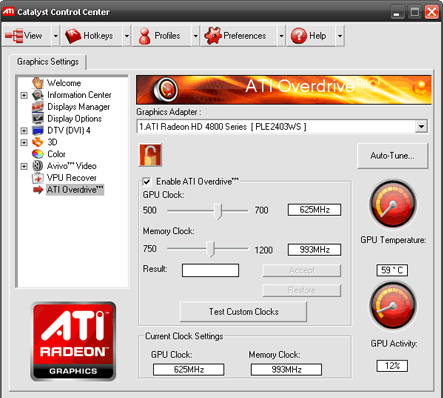Click the View toolbar icon

[x=14, y=36]
